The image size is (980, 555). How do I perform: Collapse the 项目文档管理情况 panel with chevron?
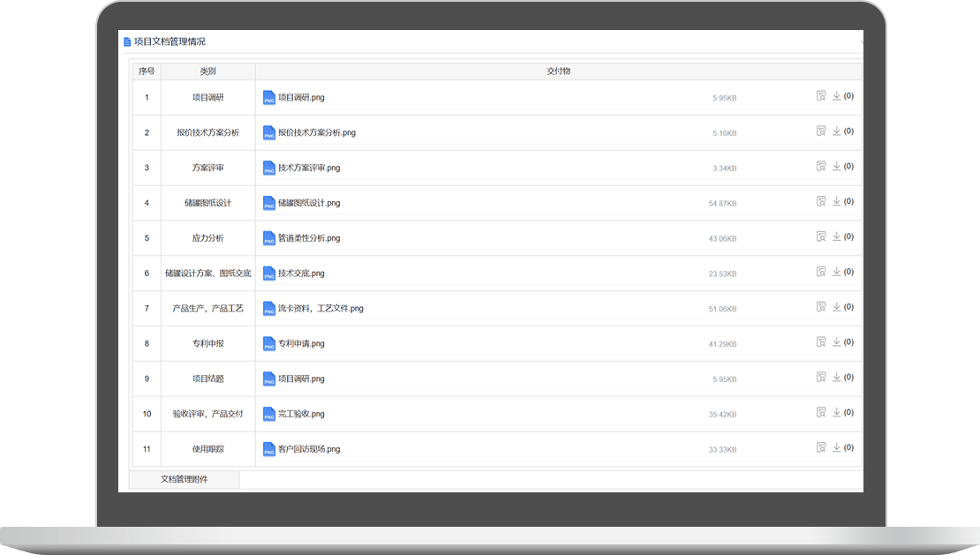pyautogui.click(x=861, y=41)
